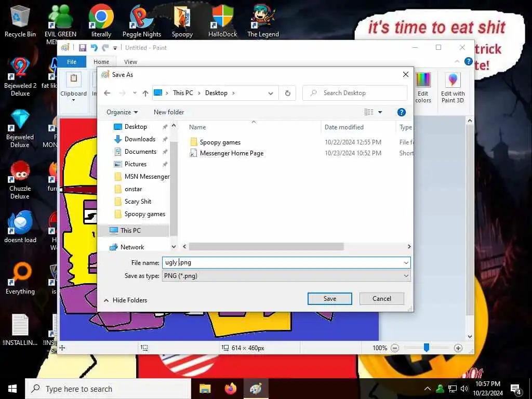
Task: Open the !INSTALLIN... text file icon
Action: point(20,330)
